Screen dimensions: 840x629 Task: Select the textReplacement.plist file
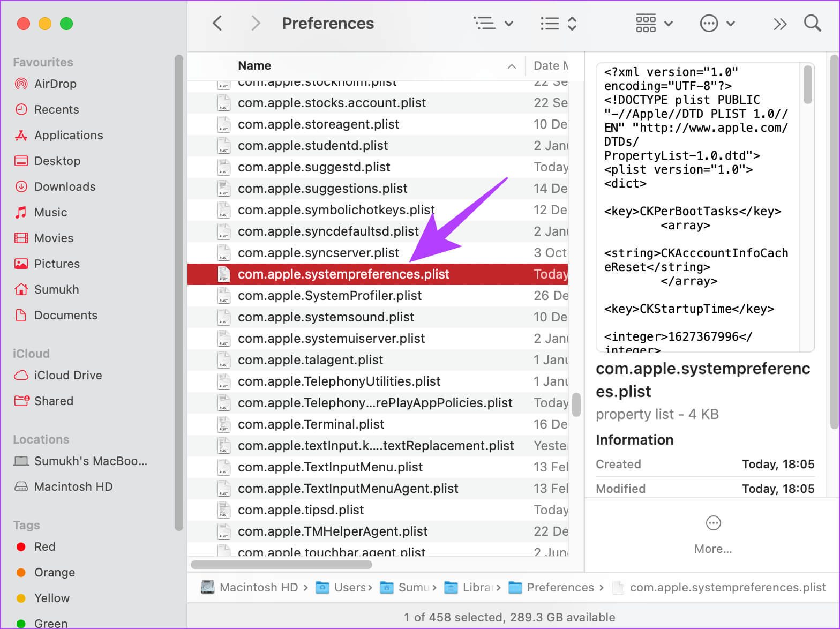point(378,445)
